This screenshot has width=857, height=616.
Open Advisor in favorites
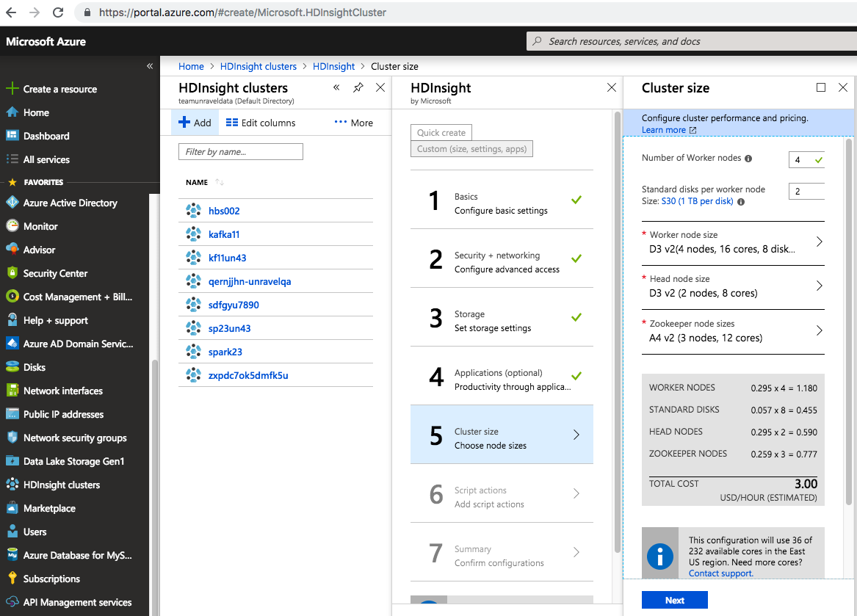39,250
